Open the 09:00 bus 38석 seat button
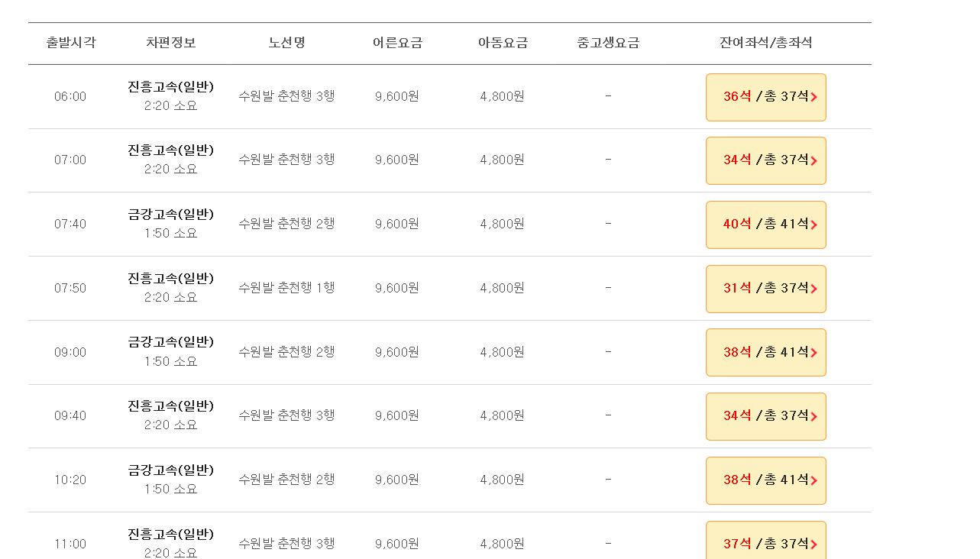The width and height of the screenshot is (980, 559). [x=765, y=352]
